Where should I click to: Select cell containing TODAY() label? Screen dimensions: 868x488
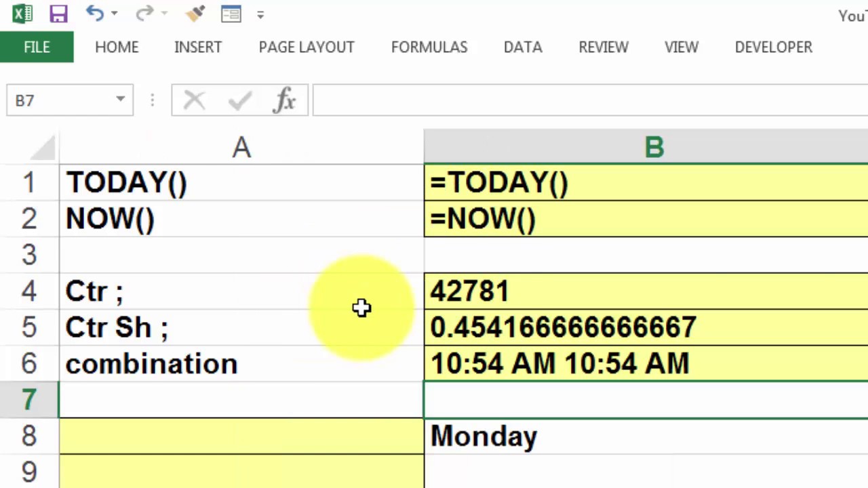(241, 182)
